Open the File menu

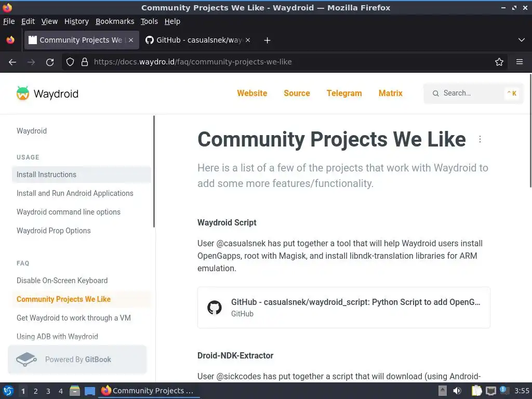(x=9, y=21)
